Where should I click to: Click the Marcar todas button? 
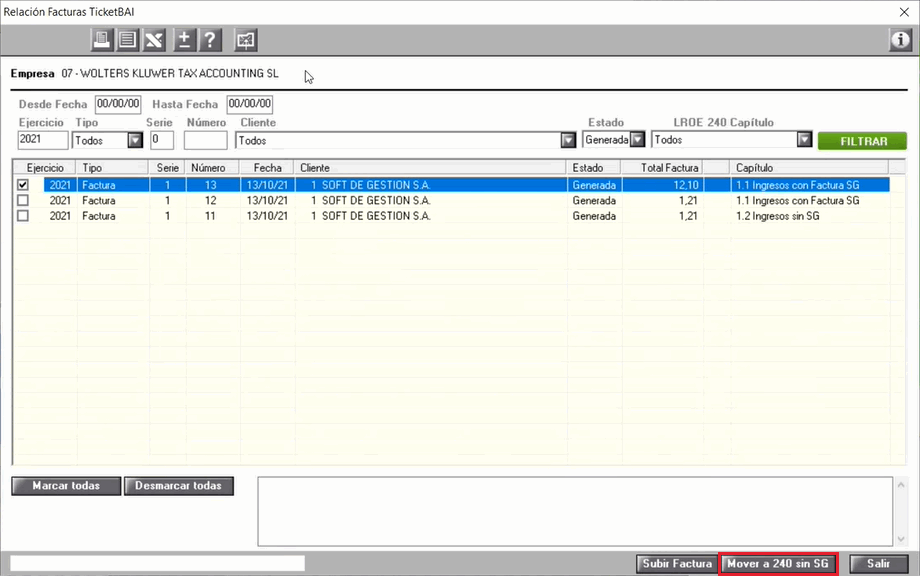tap(66, 486)
